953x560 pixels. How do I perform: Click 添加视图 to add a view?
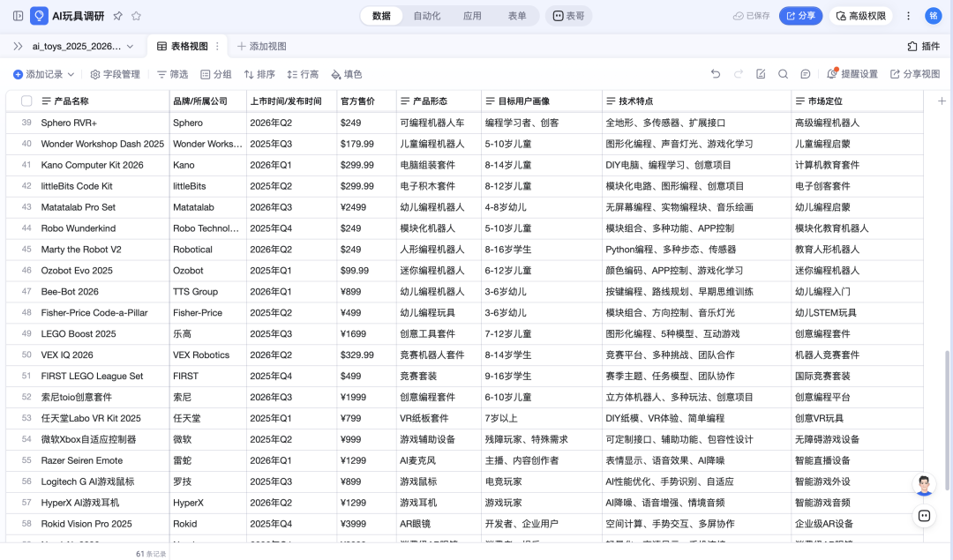pos(261,46)
